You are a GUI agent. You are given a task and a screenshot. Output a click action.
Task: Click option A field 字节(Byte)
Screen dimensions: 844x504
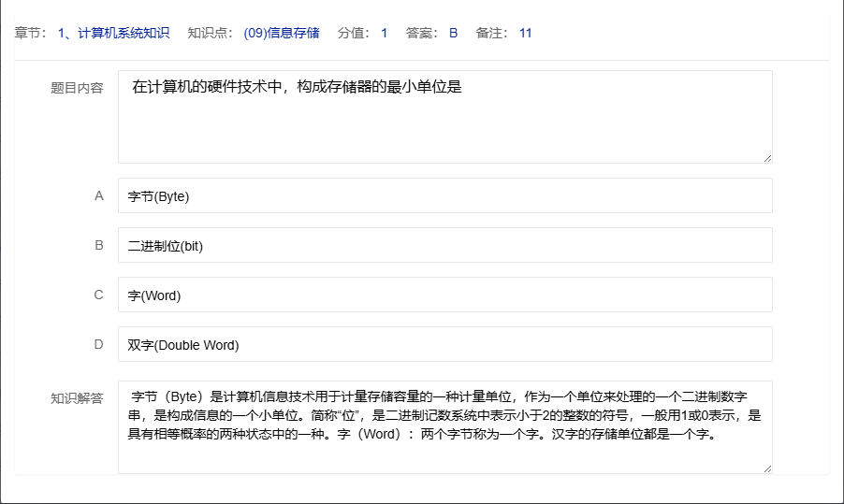(x=444, y=196)
